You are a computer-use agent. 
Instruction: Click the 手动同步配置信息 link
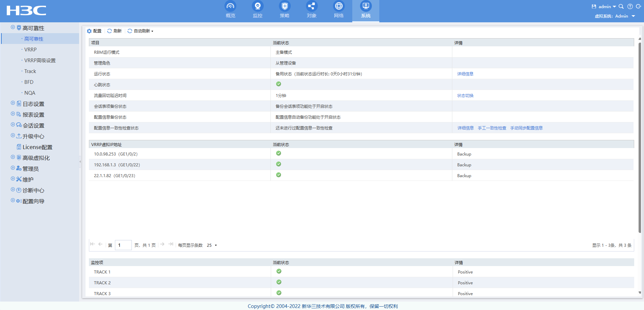[526, 128]
